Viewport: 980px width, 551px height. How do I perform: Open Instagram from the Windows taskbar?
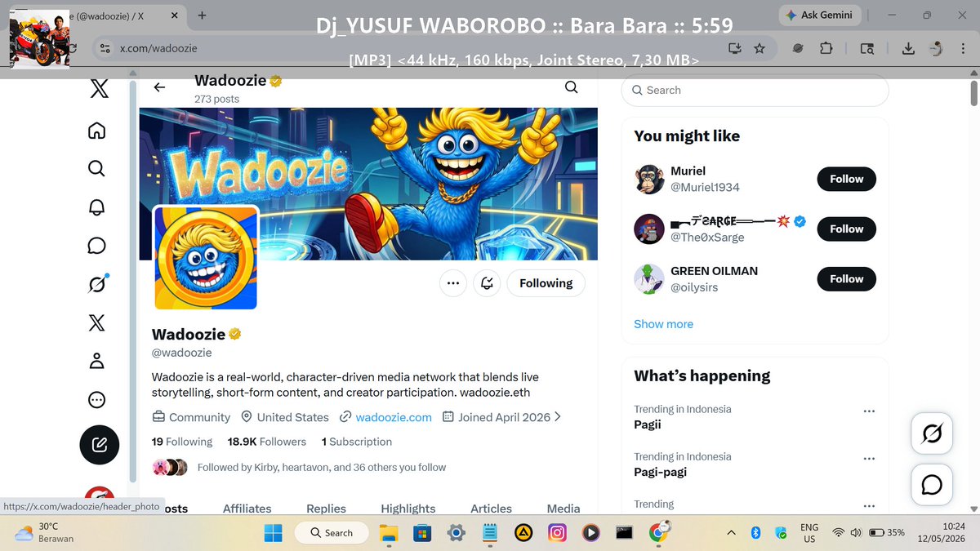tap(557, 533)
